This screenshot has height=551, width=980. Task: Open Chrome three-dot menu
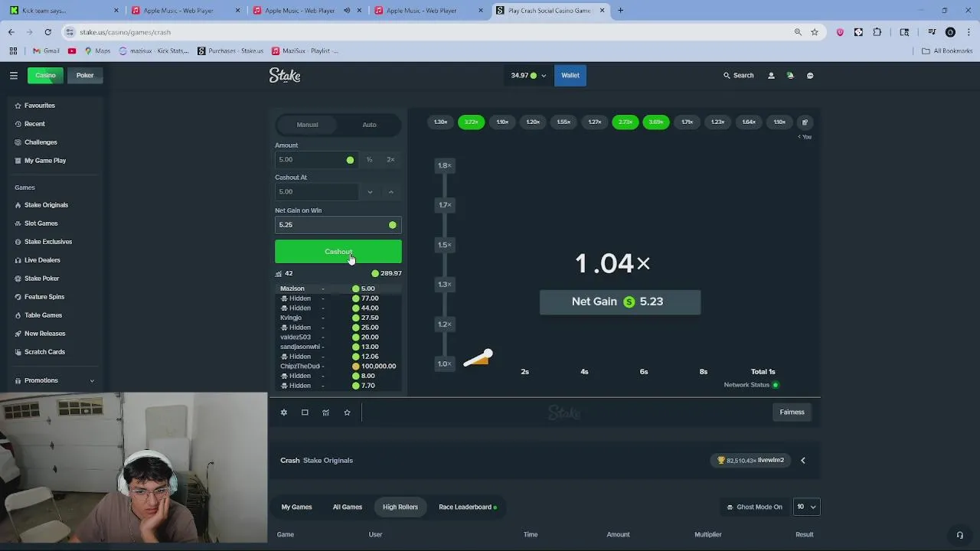[x=969, y=32]
